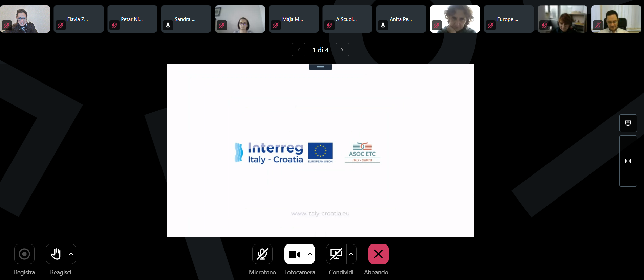Screen dimensions: 644x280
Task: Share your screen with the Condividi button
Action: click(x=336, y=254)
